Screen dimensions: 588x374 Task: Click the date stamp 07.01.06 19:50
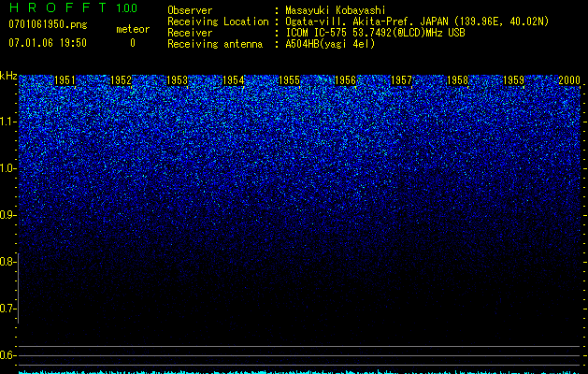pos(48,43)
